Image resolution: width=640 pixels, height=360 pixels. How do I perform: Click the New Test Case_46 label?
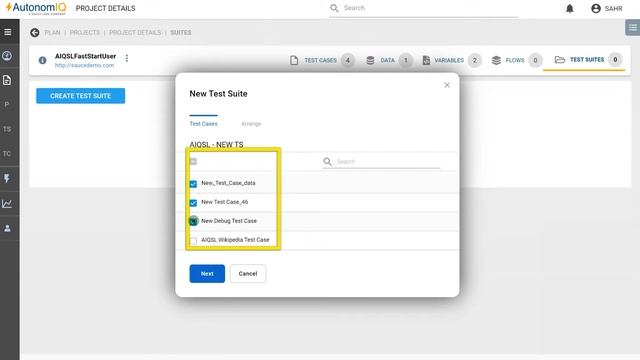pyautogui.click(x=224, y=202)
